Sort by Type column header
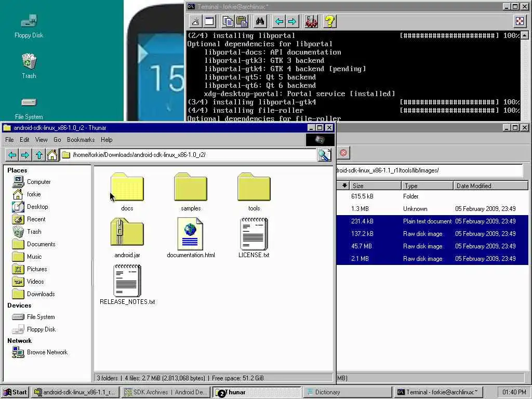532x399 pixels. 427,185
